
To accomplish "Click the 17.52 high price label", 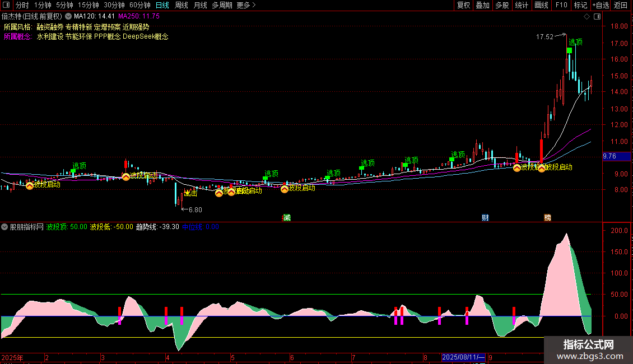I will click(544, 37).
